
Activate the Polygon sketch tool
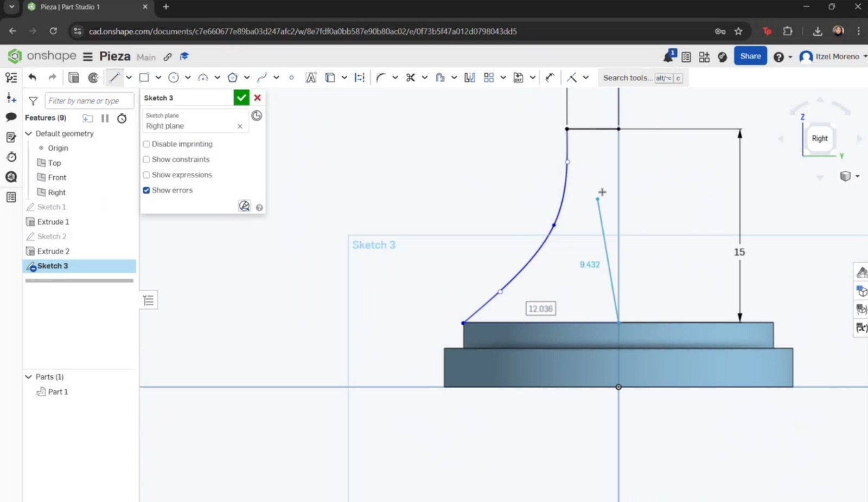(233, 78)
